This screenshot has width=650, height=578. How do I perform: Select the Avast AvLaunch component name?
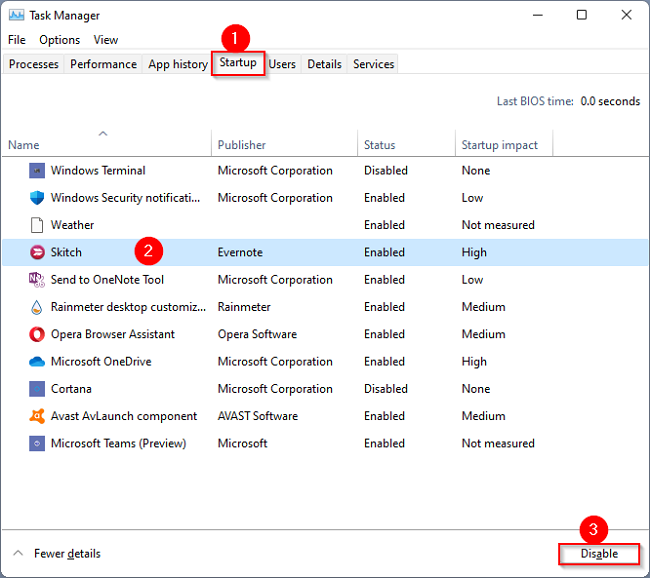click(124, 416)
